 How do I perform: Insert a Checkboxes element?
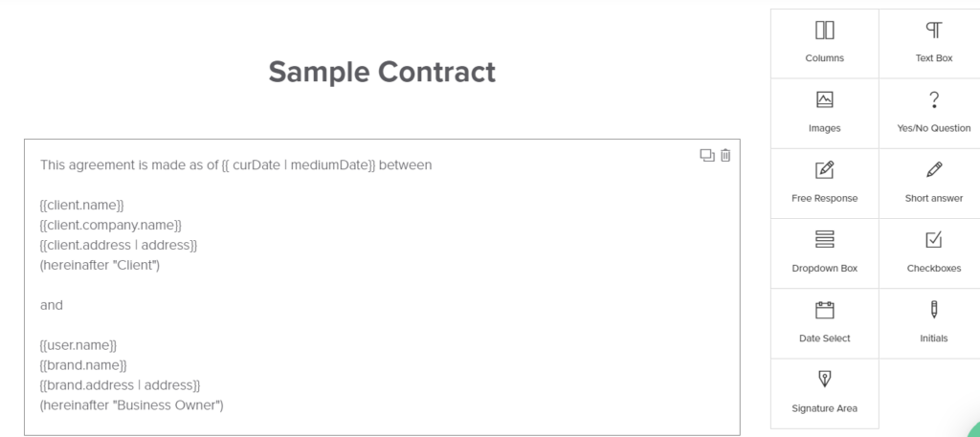click(933, 252)
